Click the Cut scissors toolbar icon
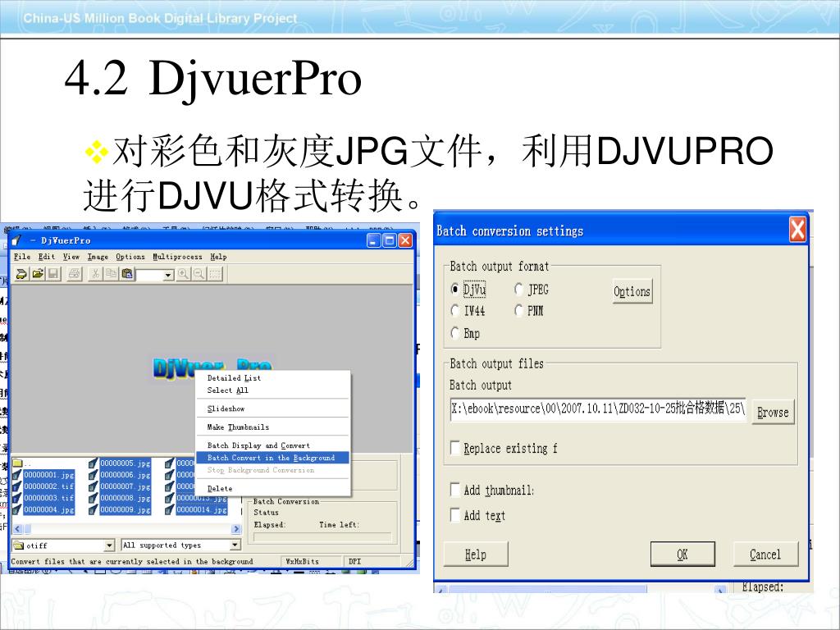The height and width of the screenshot is (630, 840). point(95,274)
